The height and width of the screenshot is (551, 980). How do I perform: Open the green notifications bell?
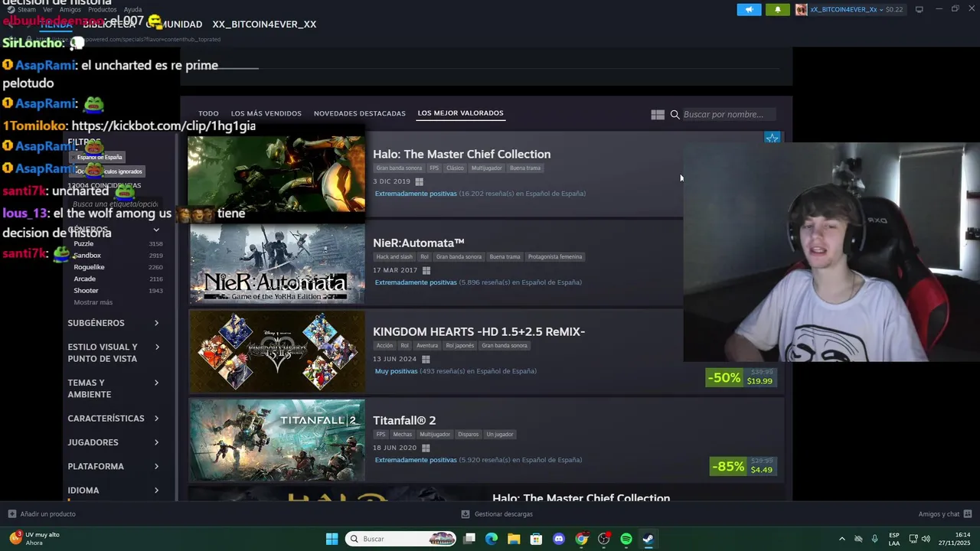778,9
